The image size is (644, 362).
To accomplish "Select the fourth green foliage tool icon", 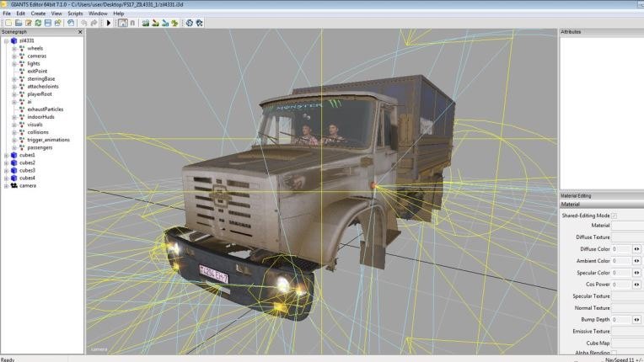I will point(175,23).
